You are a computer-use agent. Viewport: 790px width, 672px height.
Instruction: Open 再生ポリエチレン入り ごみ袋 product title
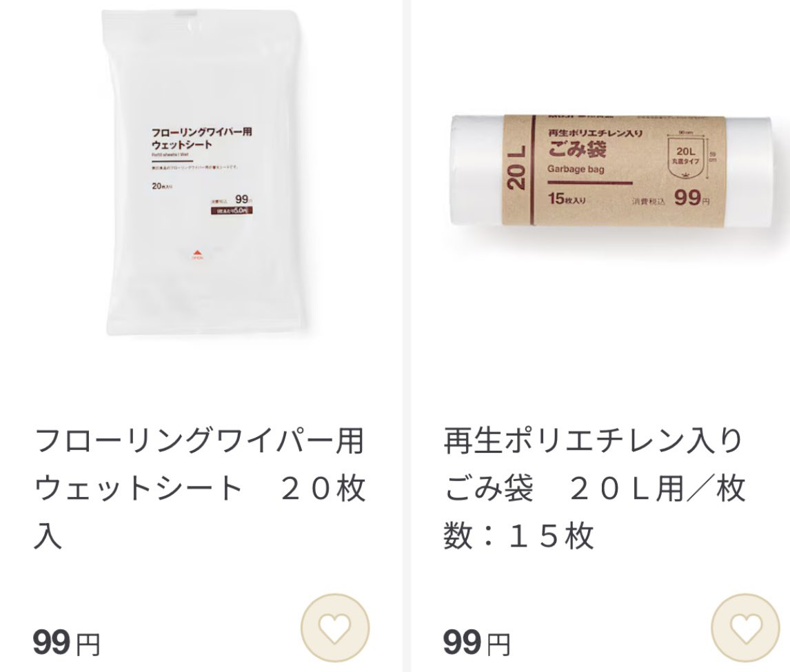(594, 487)
